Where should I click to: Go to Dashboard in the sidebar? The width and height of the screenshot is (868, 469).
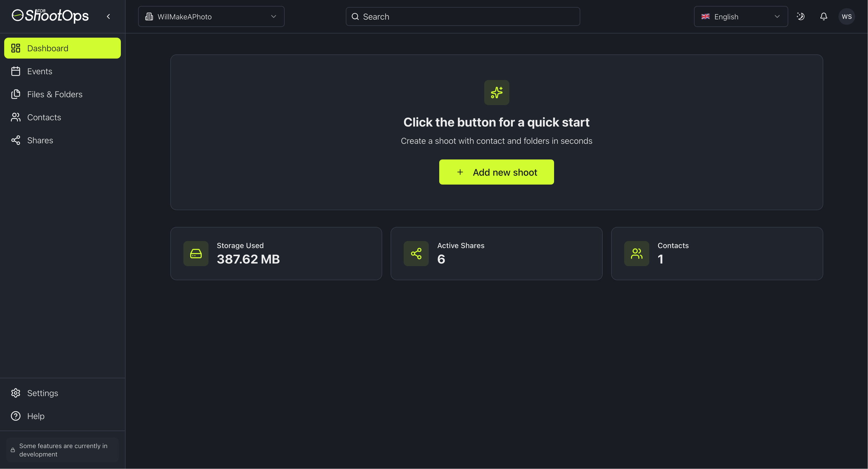(62, 48)
